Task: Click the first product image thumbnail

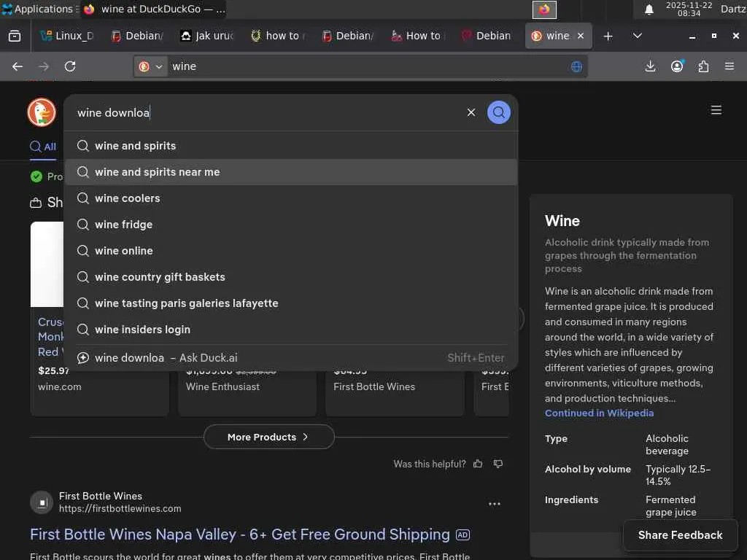Action: coord(47,264)
